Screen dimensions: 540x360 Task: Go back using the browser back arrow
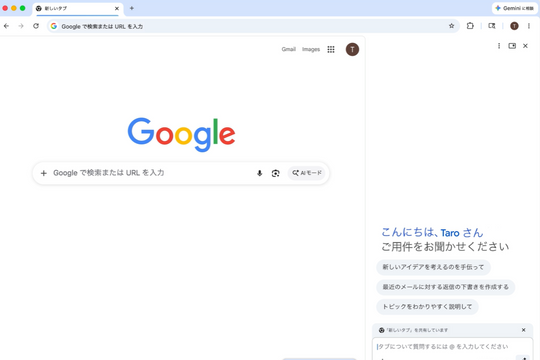[x=6, y=26]
